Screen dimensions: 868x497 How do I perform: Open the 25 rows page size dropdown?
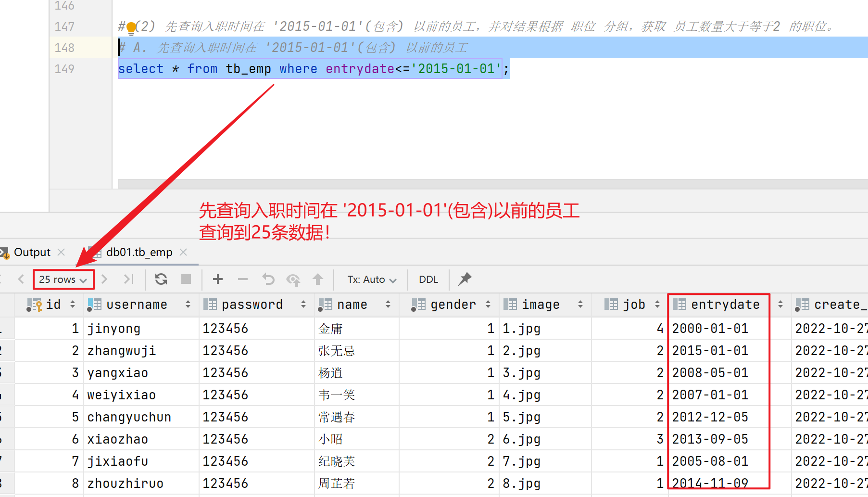click(x=63, y=280)
